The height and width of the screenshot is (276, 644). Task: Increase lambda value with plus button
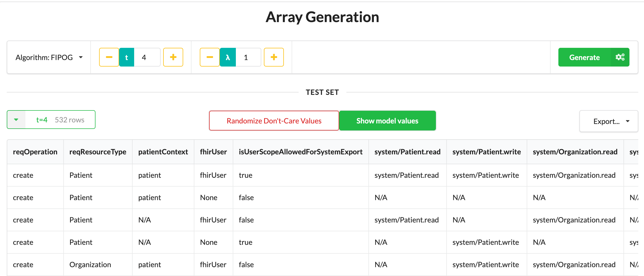[x=274, y=57]
